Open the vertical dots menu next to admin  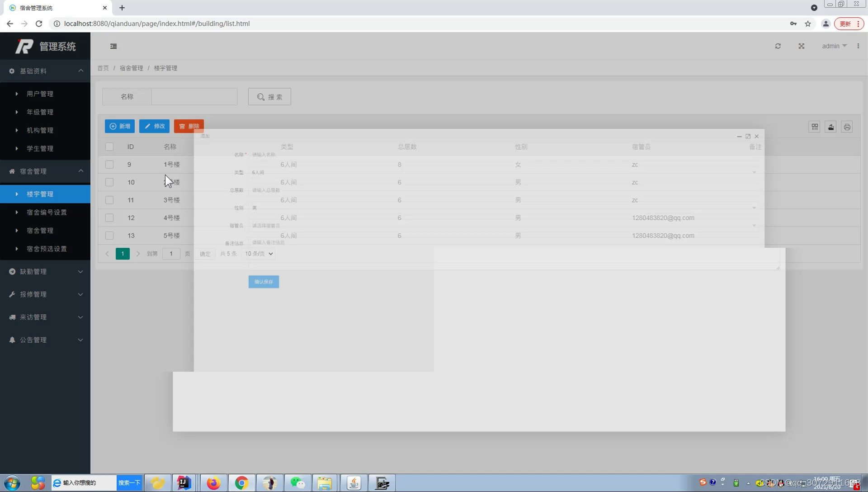(858, 46)
